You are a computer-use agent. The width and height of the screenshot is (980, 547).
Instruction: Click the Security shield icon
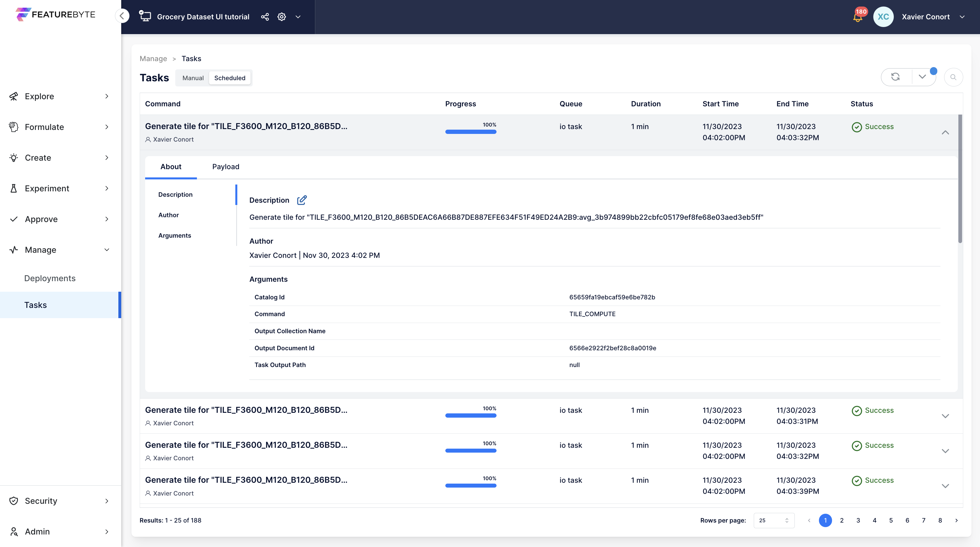(14, 501)
